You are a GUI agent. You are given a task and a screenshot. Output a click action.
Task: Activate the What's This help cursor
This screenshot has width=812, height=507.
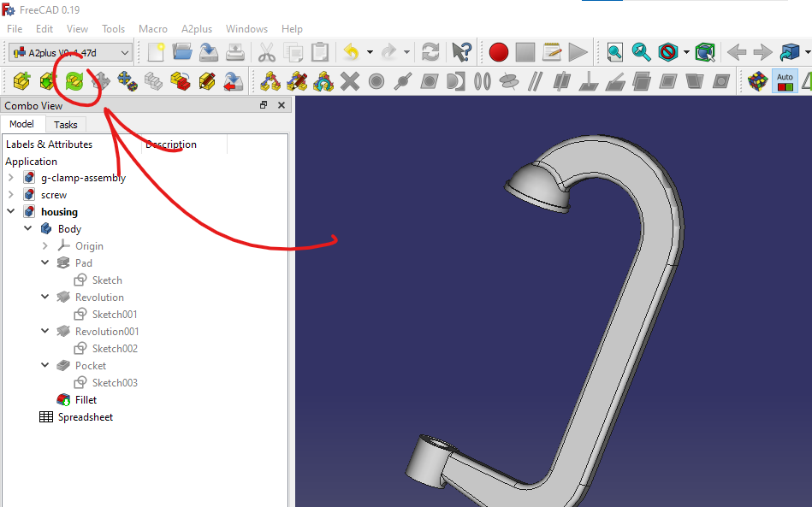pyautogui.click(x=461, y=52)
